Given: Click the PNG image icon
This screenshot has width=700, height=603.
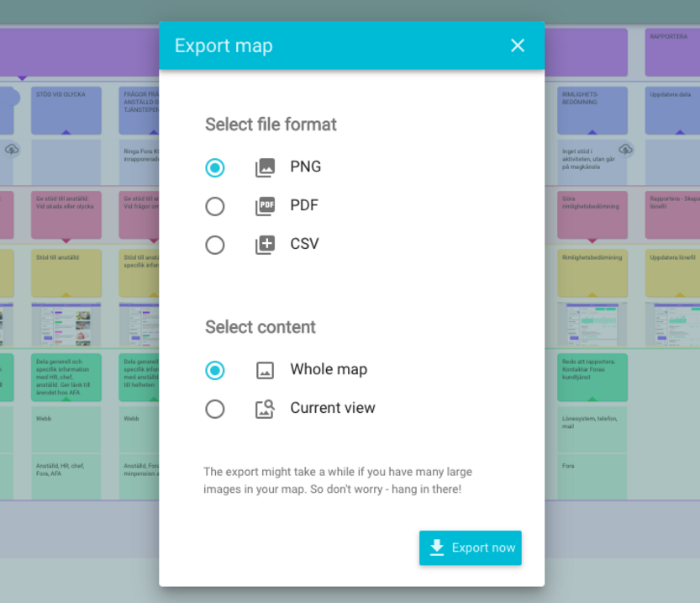Looking at the screenshot, I should point(265,167).
